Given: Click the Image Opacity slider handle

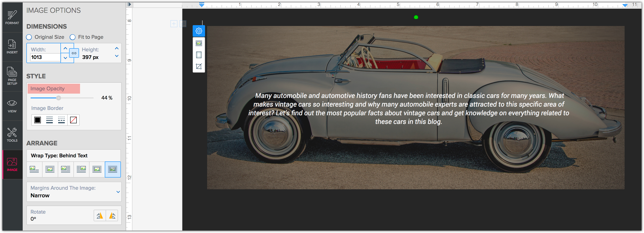Looking at the screenshot, I should [x=59, y=98].
